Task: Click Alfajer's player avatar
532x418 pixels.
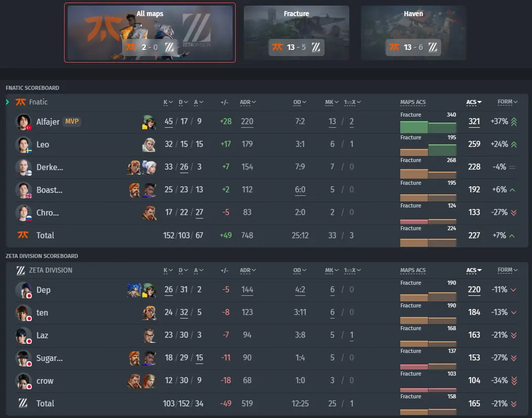Action: [23, 122]
